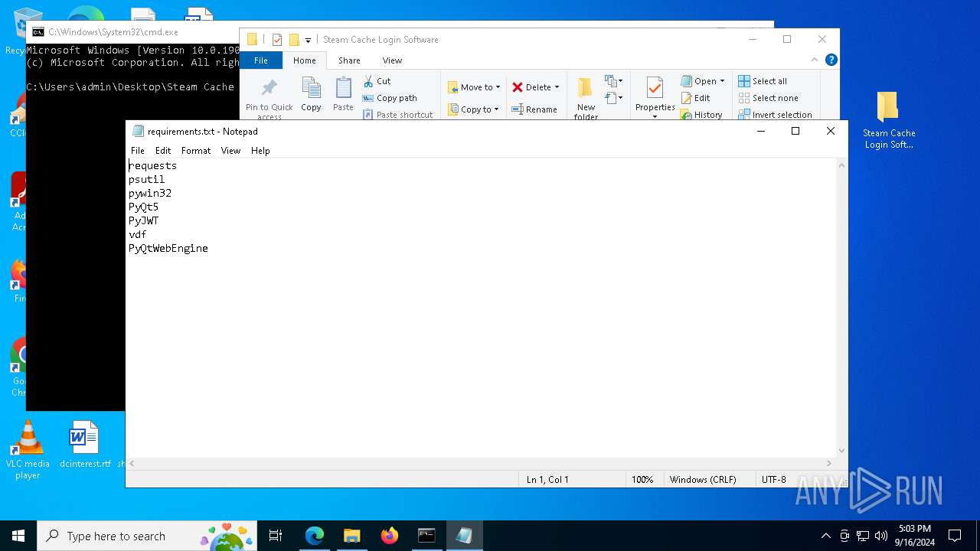Open Firefox from the taskbar
Image resolution: width=980 pixels, height=551 pixels.
coord(390,536)
